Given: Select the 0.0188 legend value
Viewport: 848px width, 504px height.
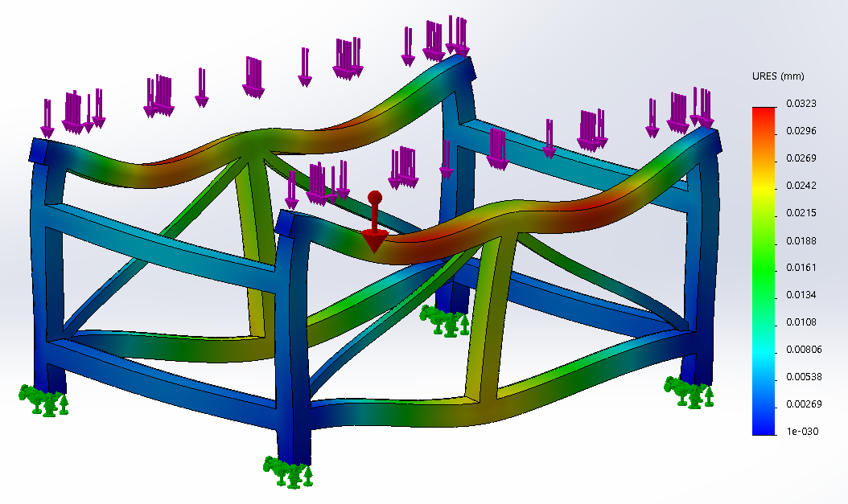Looking at the screenshot, I should pyautogui.click(x=801, y=240).
